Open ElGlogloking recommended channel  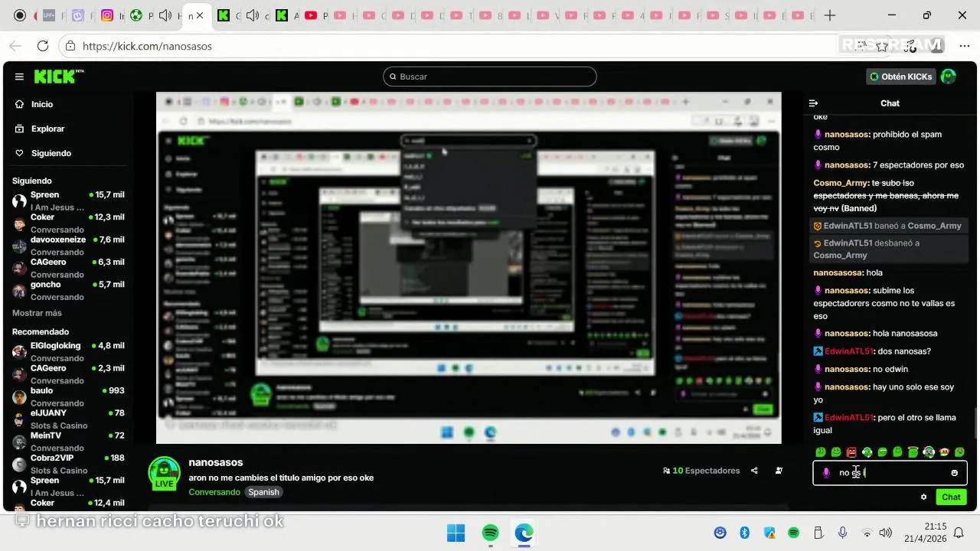coord(68,351)
